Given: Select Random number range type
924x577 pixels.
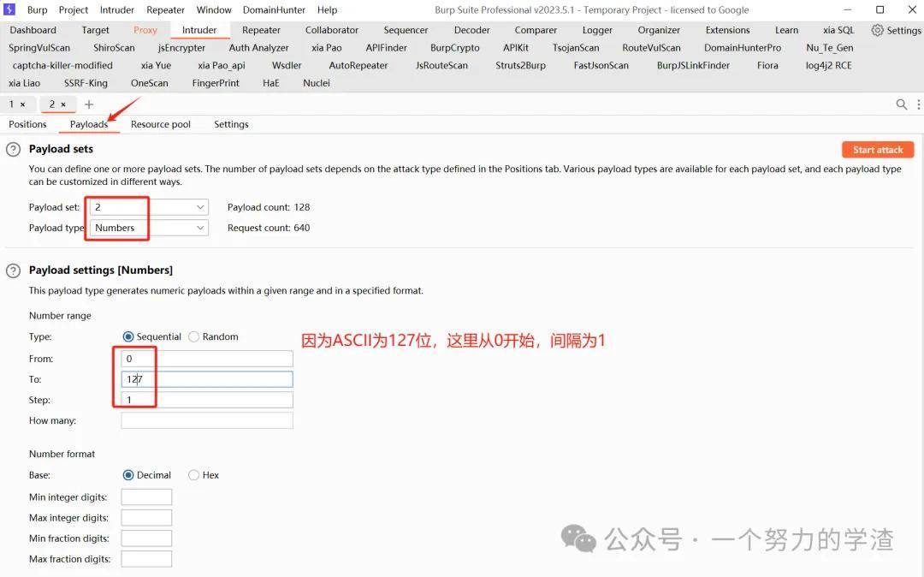Looking at the screenshot, I should click(x=193, y=336).
